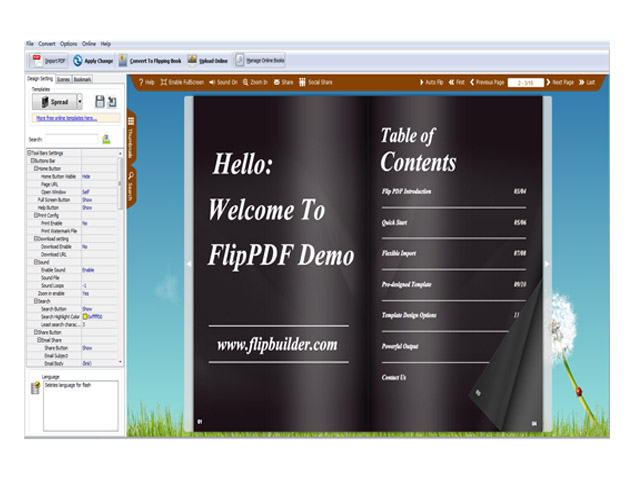The image size is (630, 480).
Task: Click the scroll down arrow in settings tree
Action: pos(120,362)
